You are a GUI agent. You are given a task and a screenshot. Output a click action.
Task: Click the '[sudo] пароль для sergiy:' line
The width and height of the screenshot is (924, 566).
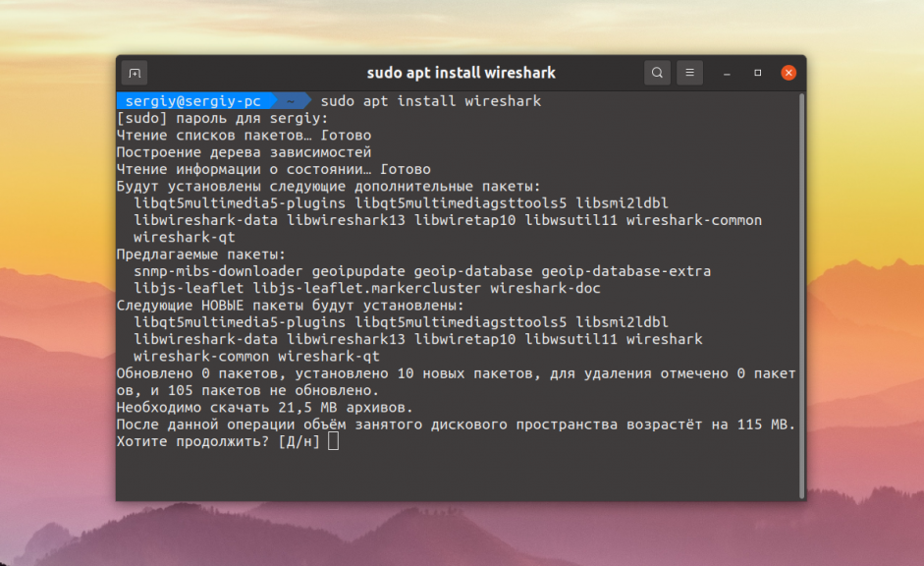(x=222, y=118)
